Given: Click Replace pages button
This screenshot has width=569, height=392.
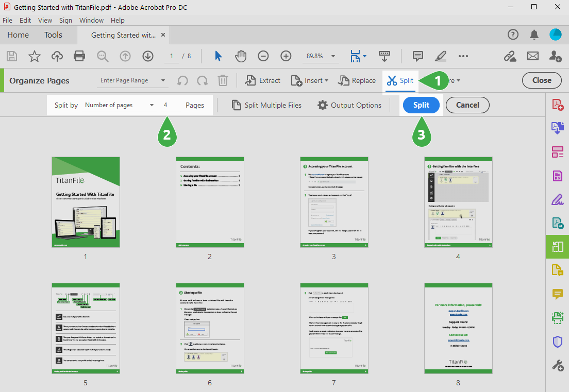Looking at the screenshot, I should [357, 80].
